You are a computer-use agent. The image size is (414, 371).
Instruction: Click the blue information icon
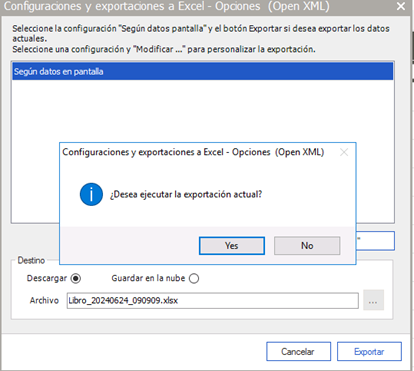click(x=91, y=194)
